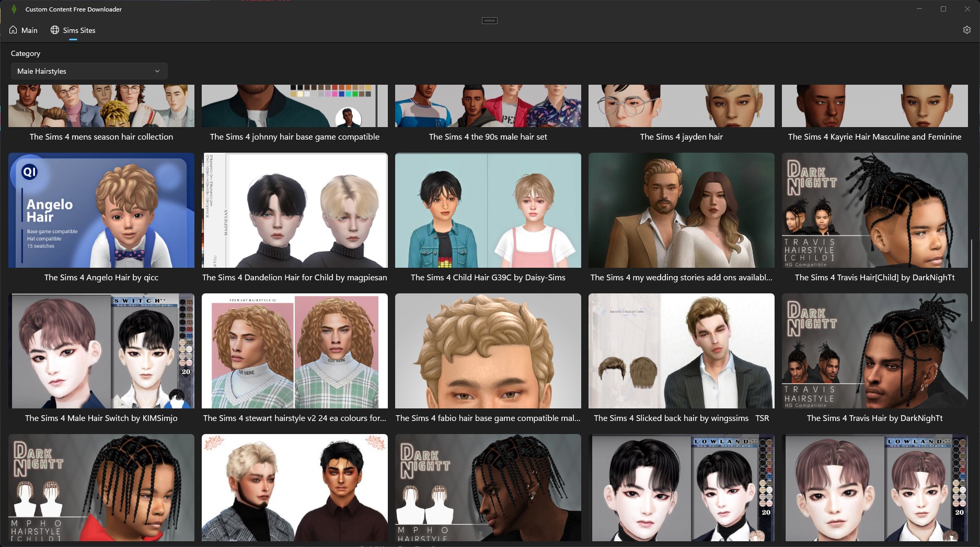Open the Mpho Hairstyle adult thumbnail

click(488, 487)
